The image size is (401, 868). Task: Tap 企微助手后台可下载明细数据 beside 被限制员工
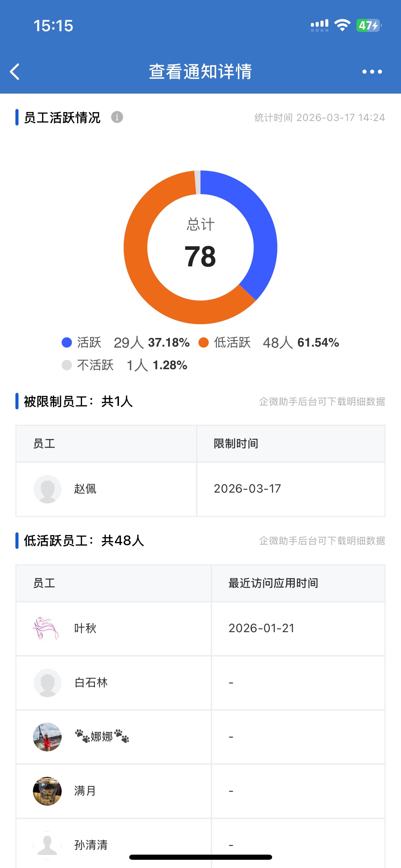[322, 401]
